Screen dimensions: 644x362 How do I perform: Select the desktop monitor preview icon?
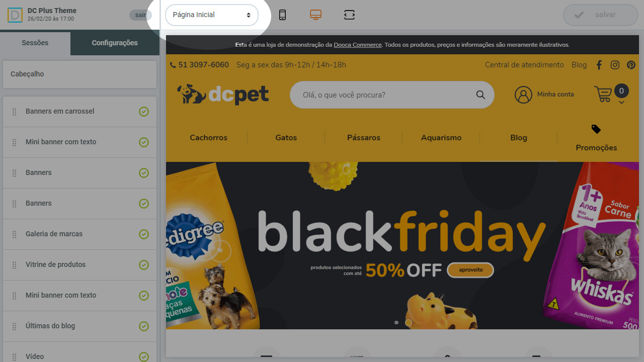pos(315,15)
